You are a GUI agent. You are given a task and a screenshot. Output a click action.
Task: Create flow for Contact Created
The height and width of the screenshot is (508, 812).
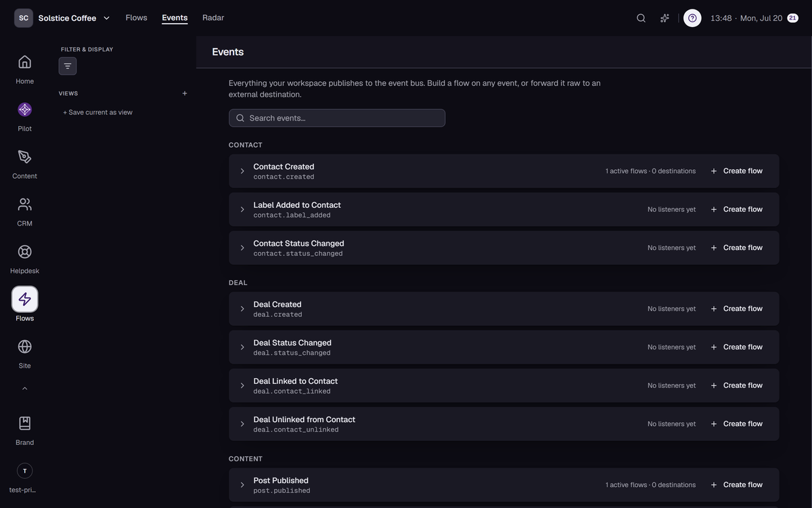tap(737, 171)
